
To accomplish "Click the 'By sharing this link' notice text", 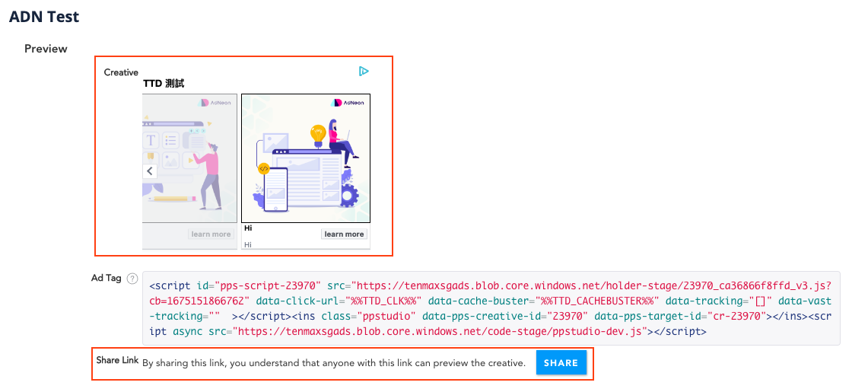I will point(334,363).
